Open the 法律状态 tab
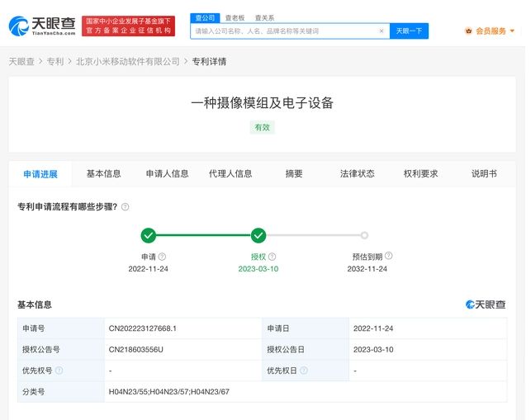Screen dimensions: 531x420 point(357,174)
